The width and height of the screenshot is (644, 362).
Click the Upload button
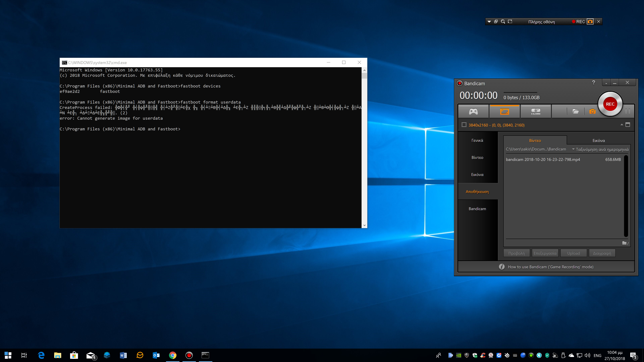(x=573, y=253)
